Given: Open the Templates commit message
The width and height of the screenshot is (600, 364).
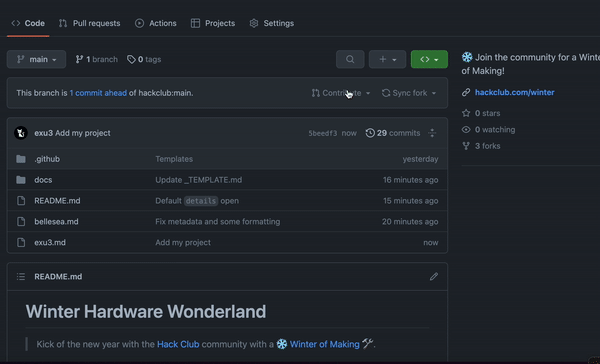Looking at the screenshot, I should coord(174,159).
